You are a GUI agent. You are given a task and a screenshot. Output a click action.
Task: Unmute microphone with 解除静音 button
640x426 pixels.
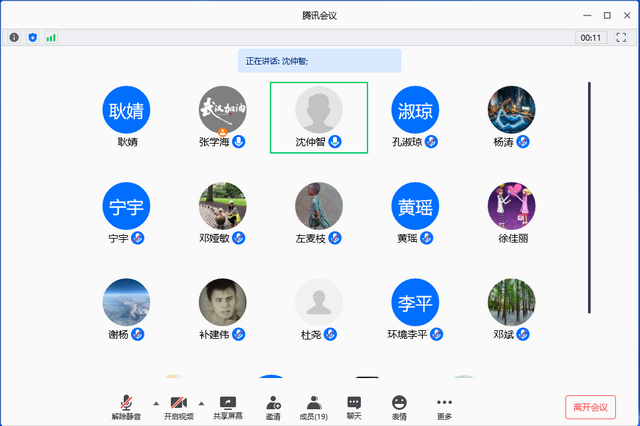point(125,406)
